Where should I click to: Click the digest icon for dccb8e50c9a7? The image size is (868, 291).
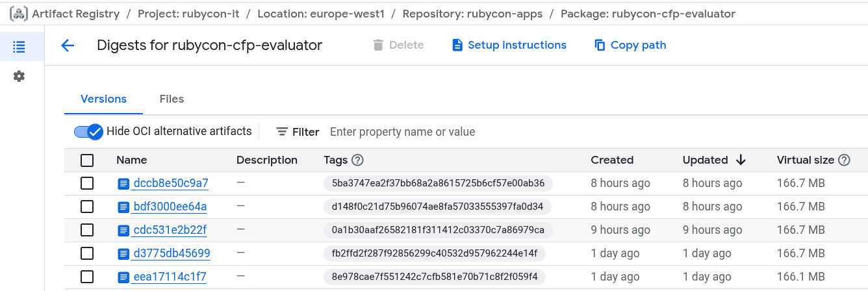[x=123, y=184]
